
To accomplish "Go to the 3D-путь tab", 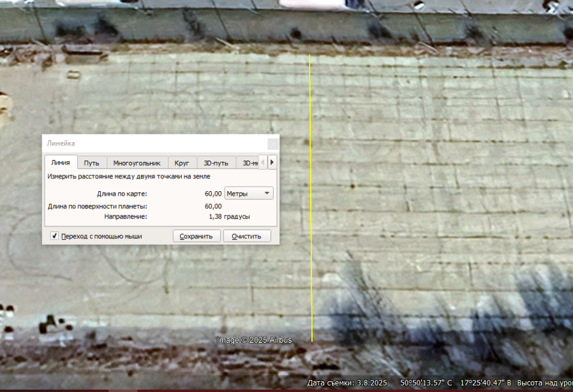I will click(216, 163).
